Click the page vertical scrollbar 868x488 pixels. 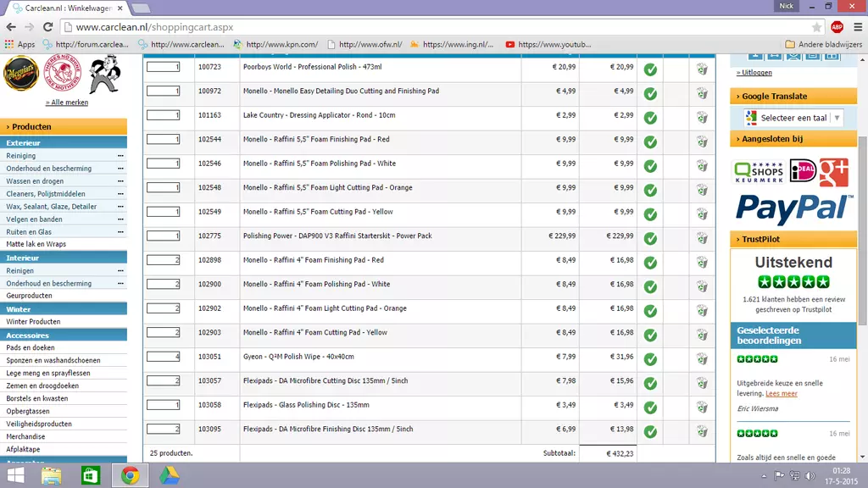[x=862, y=230]
